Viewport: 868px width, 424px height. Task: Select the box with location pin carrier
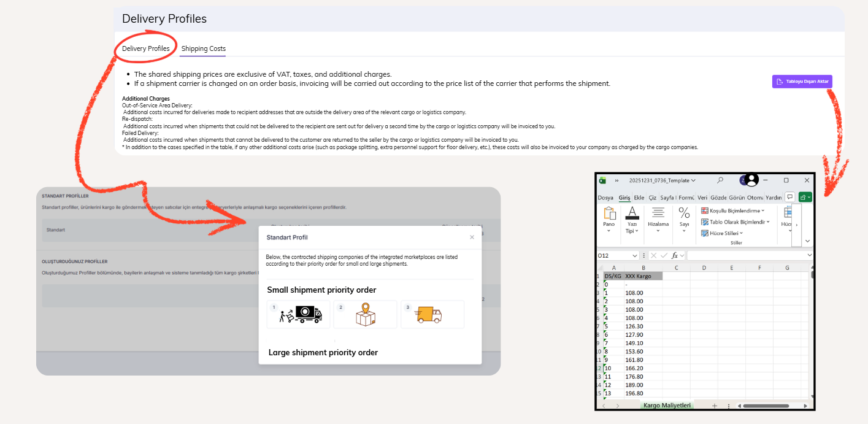pos(365,314)
